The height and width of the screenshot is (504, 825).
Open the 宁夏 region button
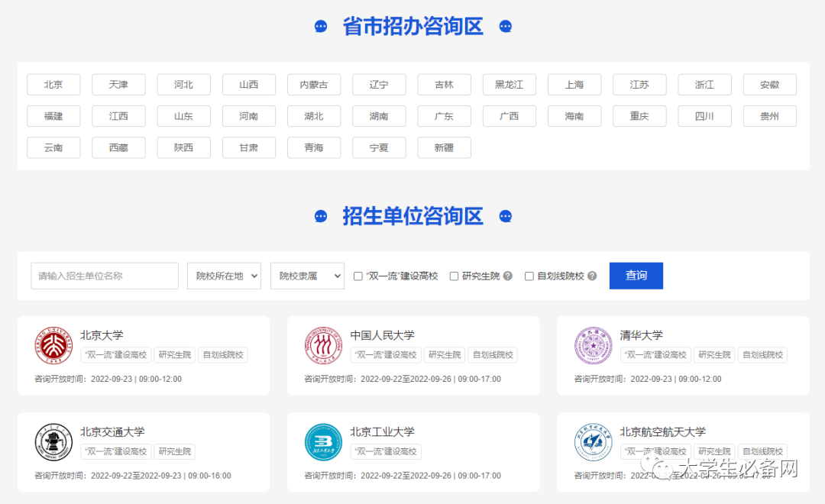[x=380, y=148]
